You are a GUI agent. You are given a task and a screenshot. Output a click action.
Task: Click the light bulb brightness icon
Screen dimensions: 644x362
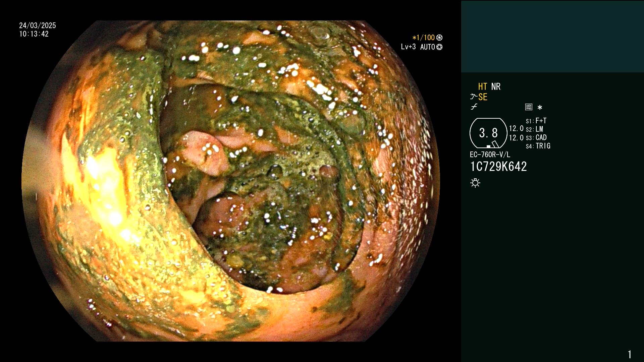coord(475,183)
